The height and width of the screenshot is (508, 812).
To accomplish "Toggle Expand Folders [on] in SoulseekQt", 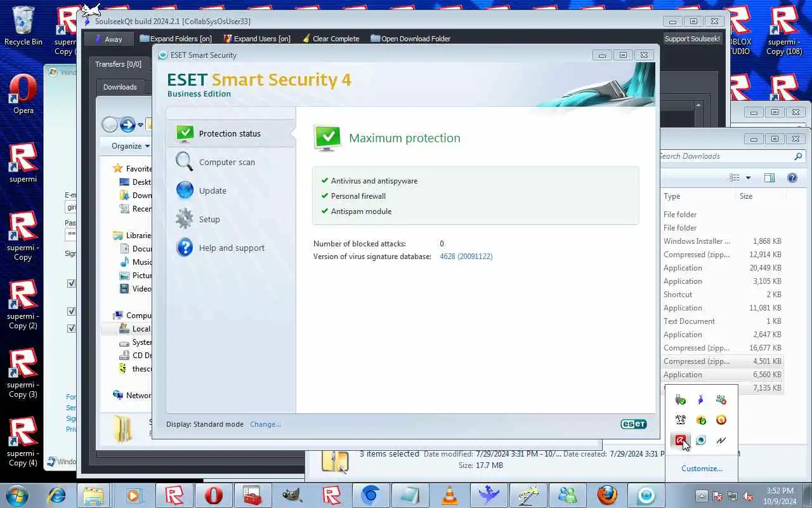I will [176, 39].
